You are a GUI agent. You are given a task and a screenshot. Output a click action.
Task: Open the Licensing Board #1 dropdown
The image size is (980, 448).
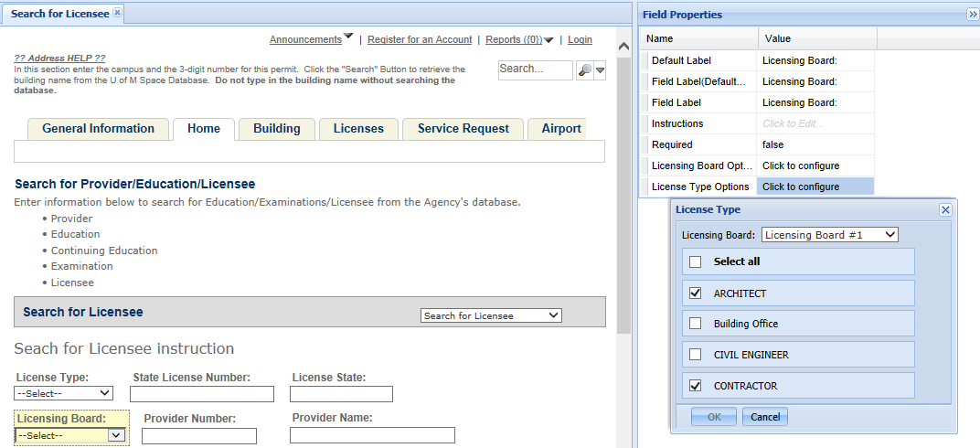(829, 235)
